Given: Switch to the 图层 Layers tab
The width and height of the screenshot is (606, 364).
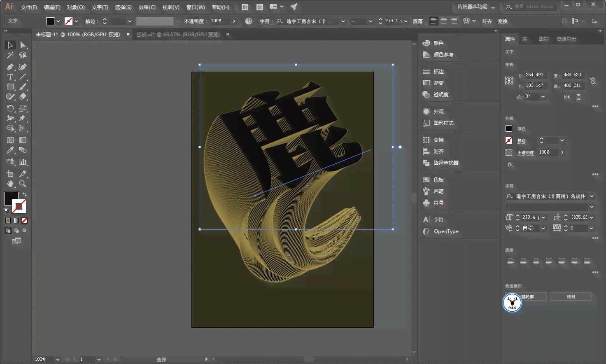Looking at the screenshot, I should (x=543, y=39).
